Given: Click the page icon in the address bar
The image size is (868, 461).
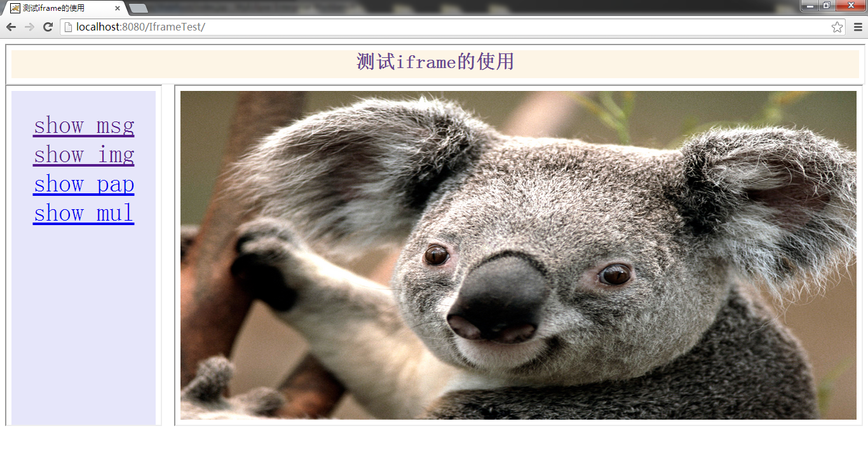Looking at the screenshot, I should [67, 27].
